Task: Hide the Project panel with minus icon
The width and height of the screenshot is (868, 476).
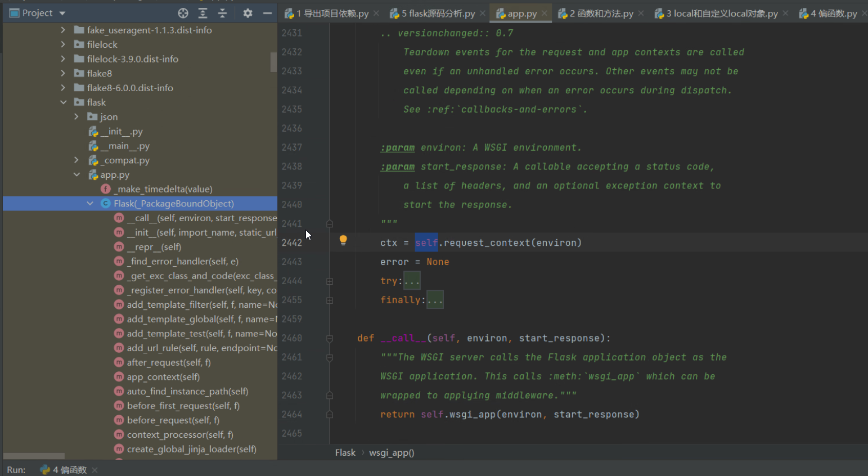Action: [x=267, y=13]
